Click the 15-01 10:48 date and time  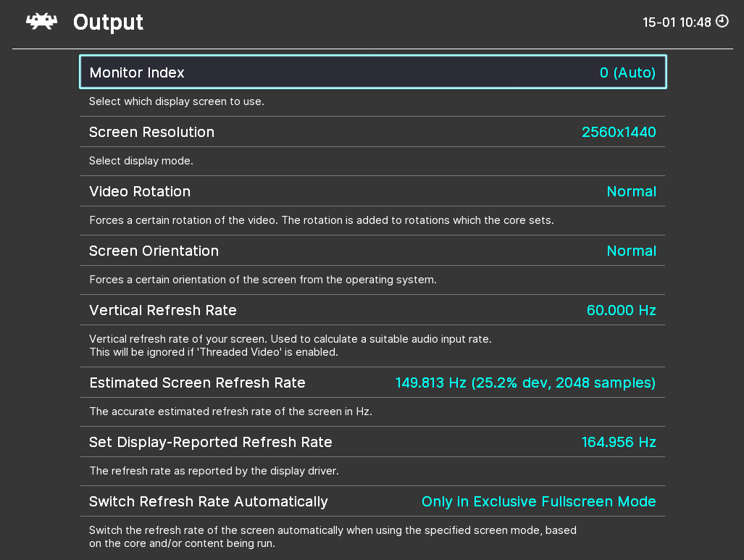click(x=677, y=22)
